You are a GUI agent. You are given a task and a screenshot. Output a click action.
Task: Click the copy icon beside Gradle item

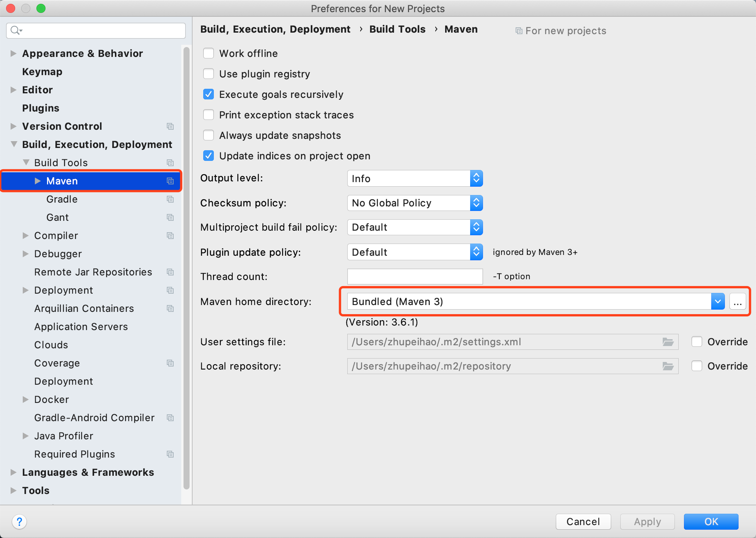(x=170, y=199)
